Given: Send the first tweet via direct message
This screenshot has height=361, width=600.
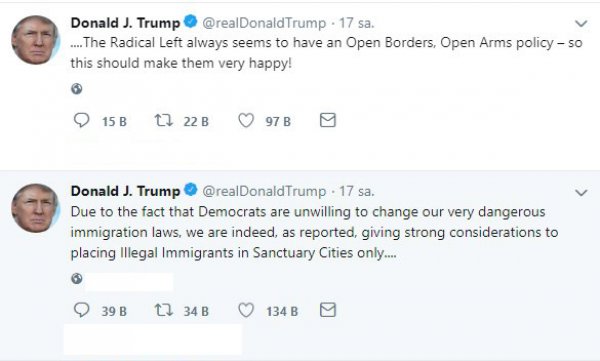Looking at the screenshot, I should click(328, 120).
